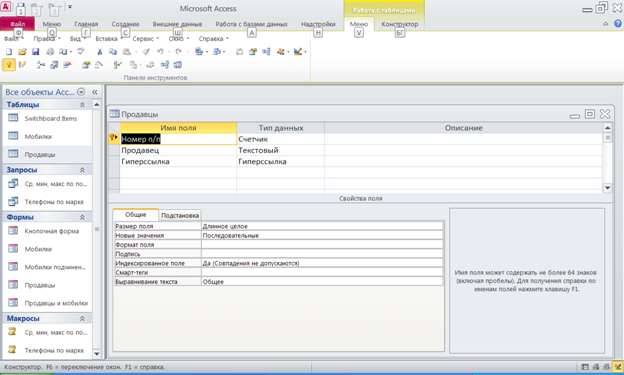Open the Мобилки table in navigation pane

[38, 137]
